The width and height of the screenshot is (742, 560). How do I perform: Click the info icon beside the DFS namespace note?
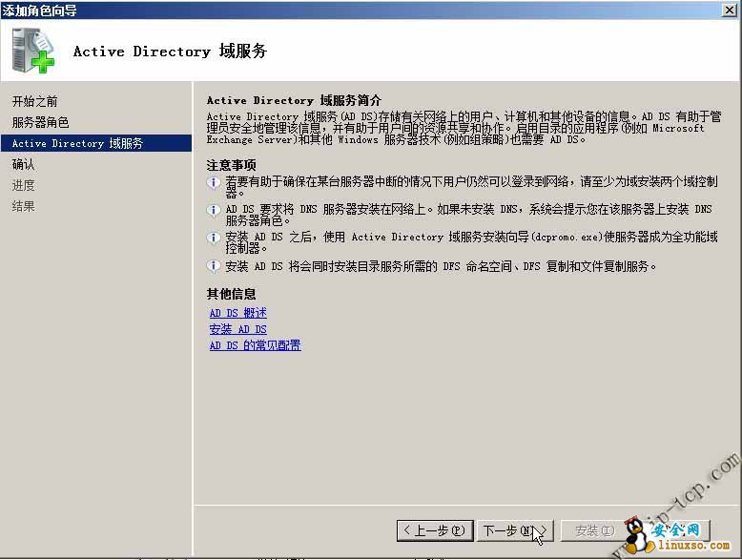click(x=214, y=266)
